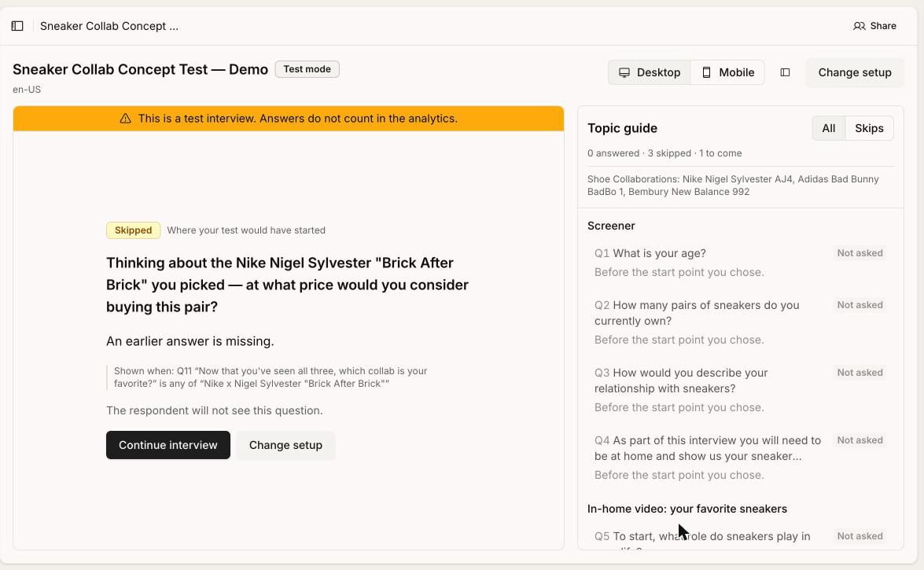Image resolution: width=924 pixels, height=570 pixels.
Task: Click 'The respondent will not see this question.'
Action: pyautogui.click(x=215, y=411)
